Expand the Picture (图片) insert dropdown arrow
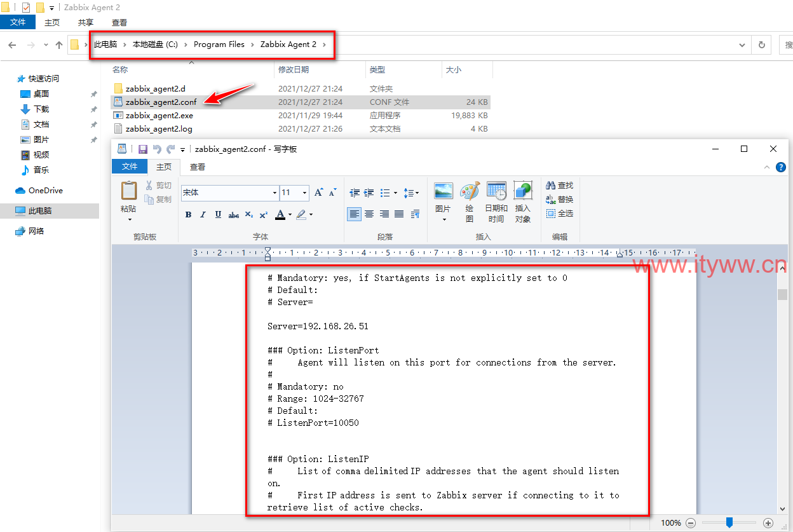This screenshot has width=793, height=532. point(444,220)
